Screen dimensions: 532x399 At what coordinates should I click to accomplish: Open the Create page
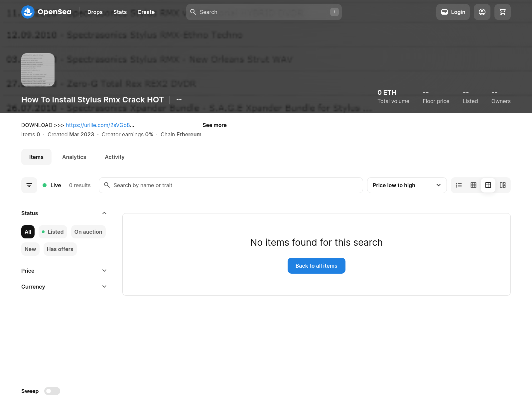pyautogui.click(x=146, y=12)
